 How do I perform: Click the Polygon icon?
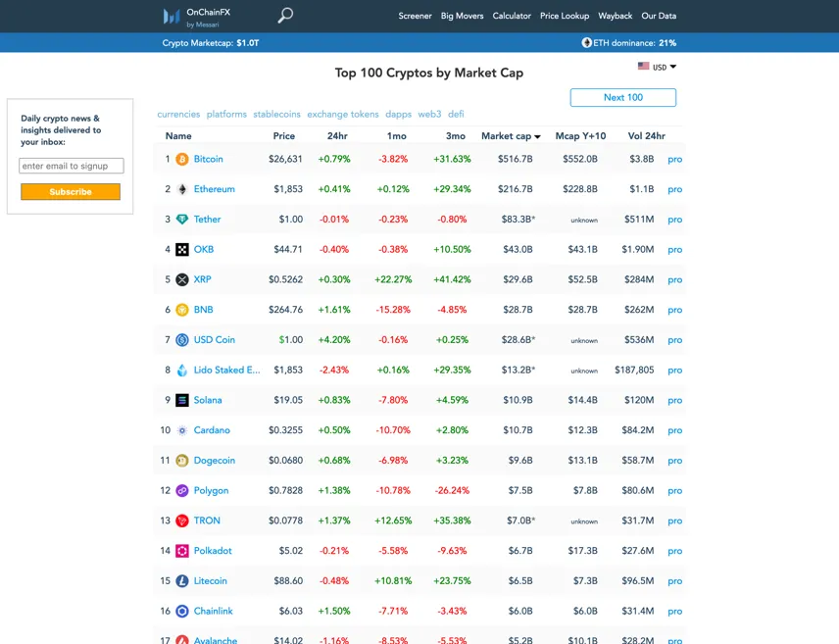coord(182,490)
